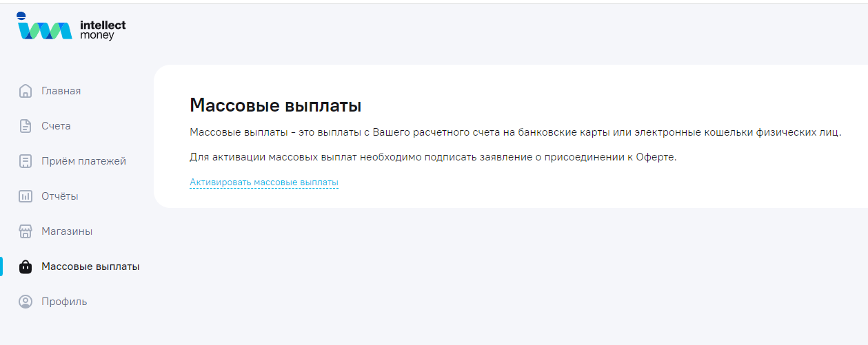Click the receipt icon beside Приём платежей
Screen dimensions: 868x345
click(26, 161)
